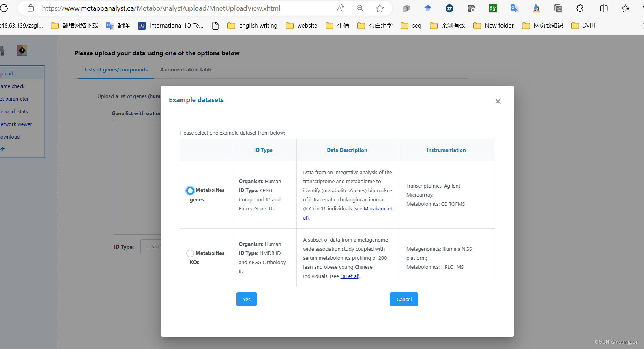
Task: Open the Collections icon in browser toolbar
Action: pos(558,8)
